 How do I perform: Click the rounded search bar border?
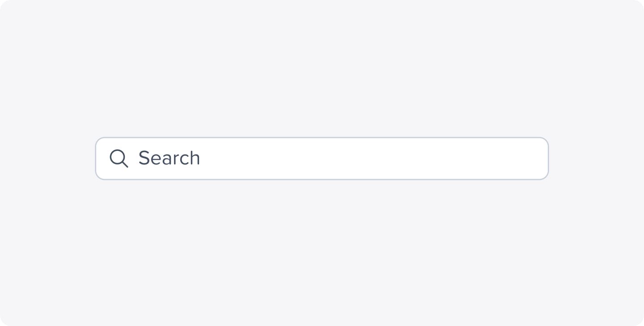(322, 138)
